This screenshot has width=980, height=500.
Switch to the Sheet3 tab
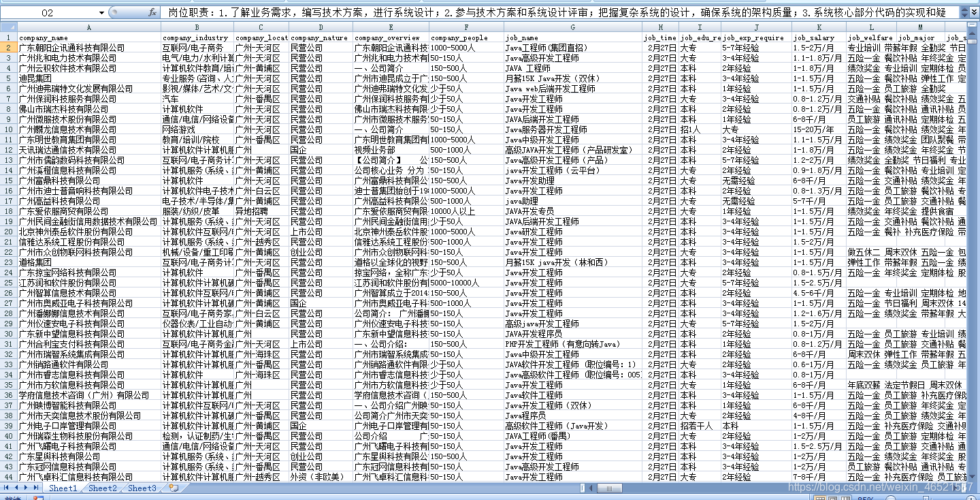pyautogui.click(x=142, y=488)
